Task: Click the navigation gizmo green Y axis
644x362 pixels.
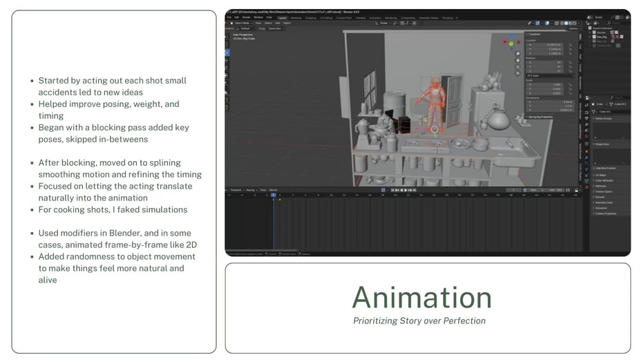Action: (511, 44)
